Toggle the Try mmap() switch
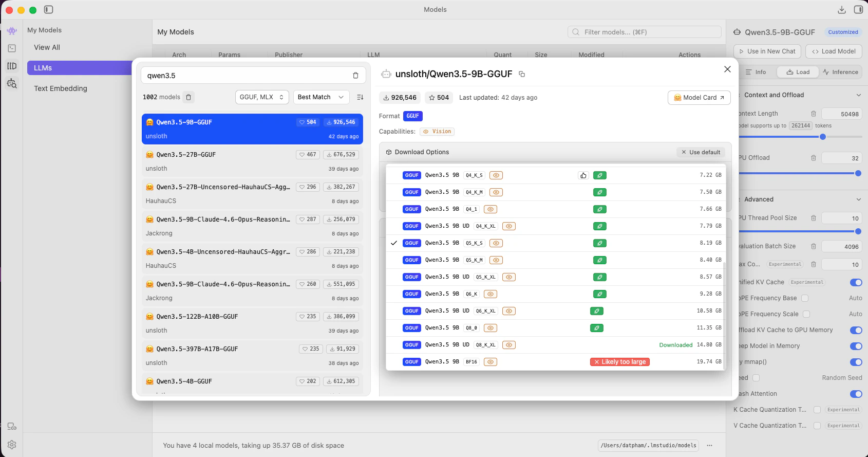The image size is (868, 457). pyautogui.click(x=856, y=362)
